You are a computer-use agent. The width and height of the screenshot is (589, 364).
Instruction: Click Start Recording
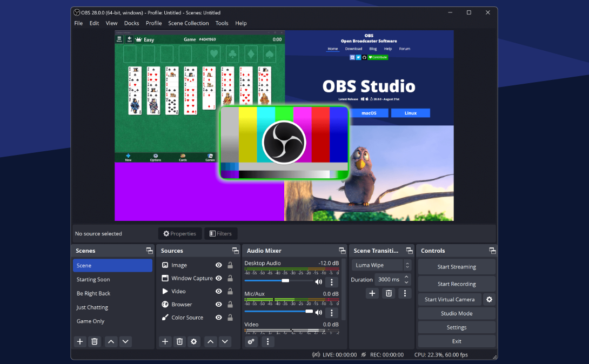click(x=457, y=284)
